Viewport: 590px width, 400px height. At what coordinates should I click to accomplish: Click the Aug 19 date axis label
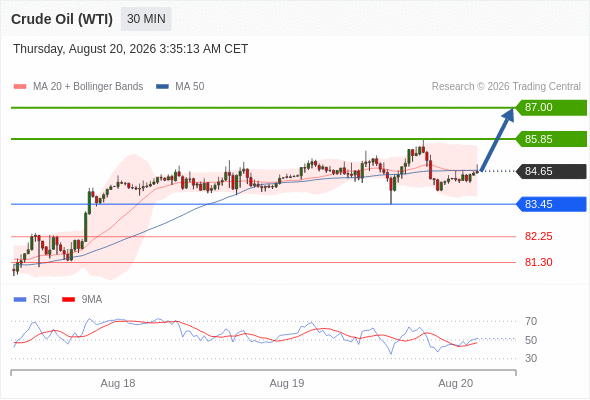[x=287, y=383]
